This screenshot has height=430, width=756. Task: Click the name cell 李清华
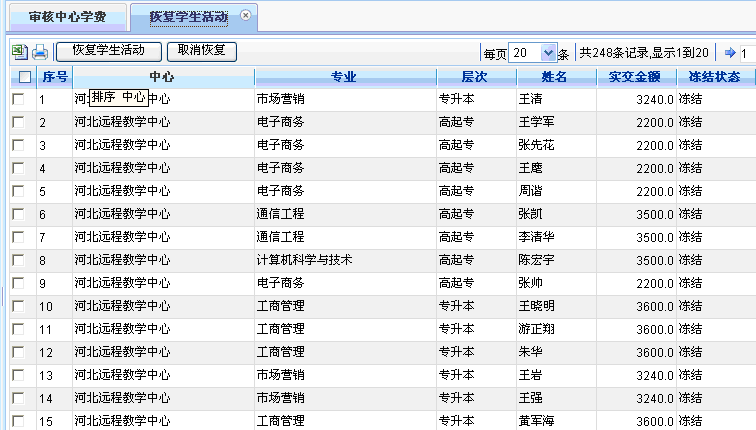pyautogui.click(x=536, y=237)
